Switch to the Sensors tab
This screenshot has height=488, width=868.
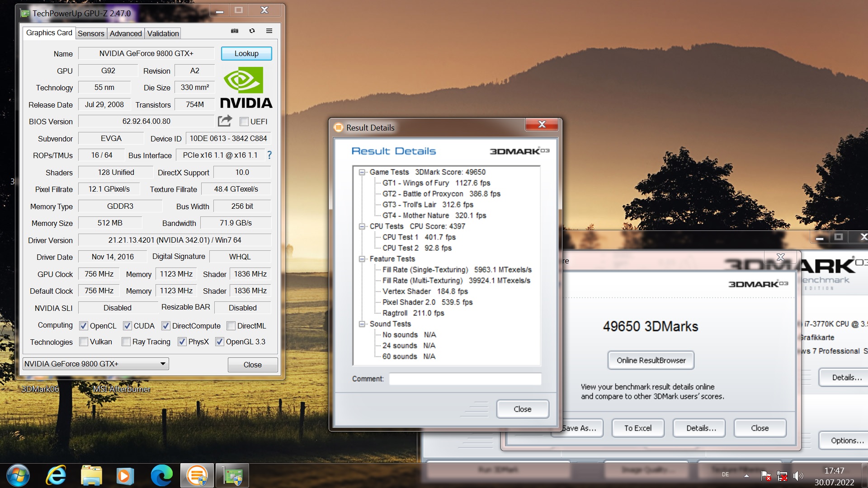click(91, 33)
